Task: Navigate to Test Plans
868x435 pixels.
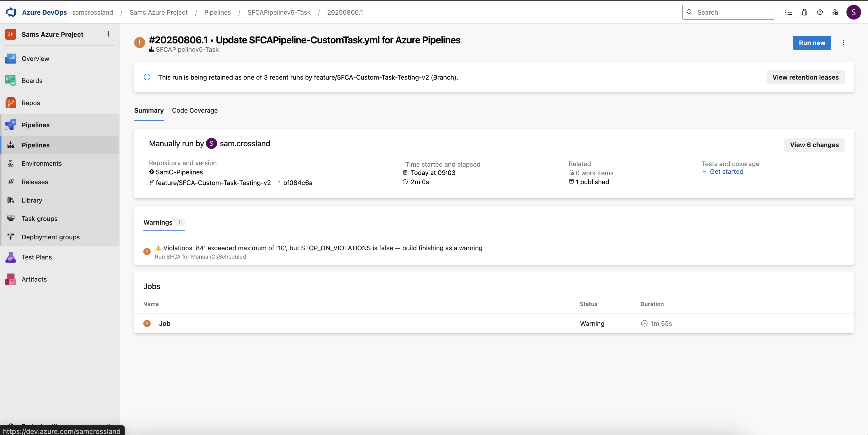Action: pyautogui.click(x=37, y=257)
